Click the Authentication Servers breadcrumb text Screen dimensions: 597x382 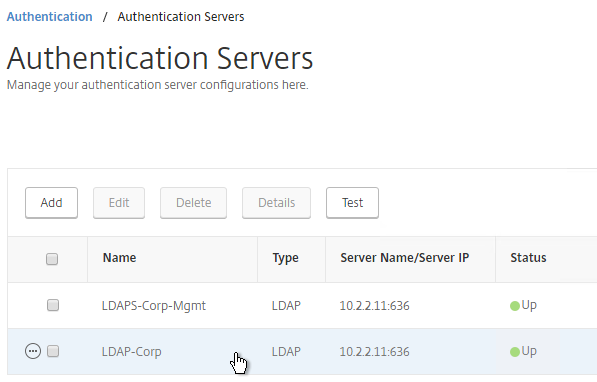[x=181, y=17]
